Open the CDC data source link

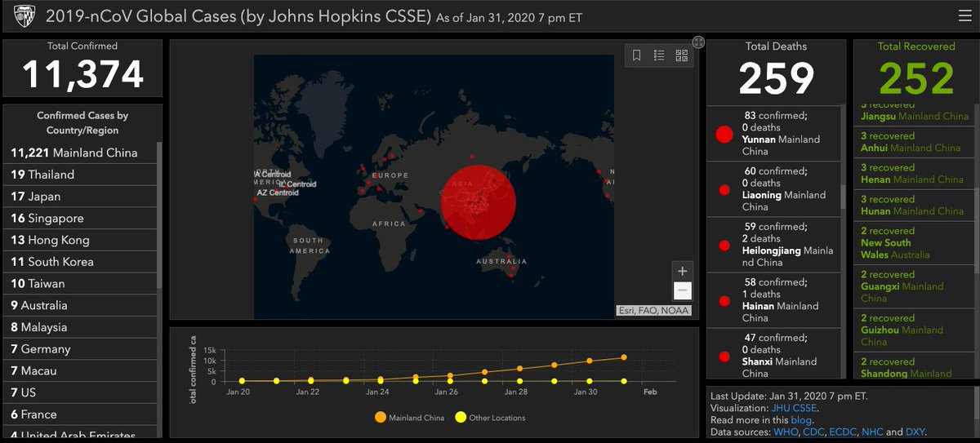point(812,432)
